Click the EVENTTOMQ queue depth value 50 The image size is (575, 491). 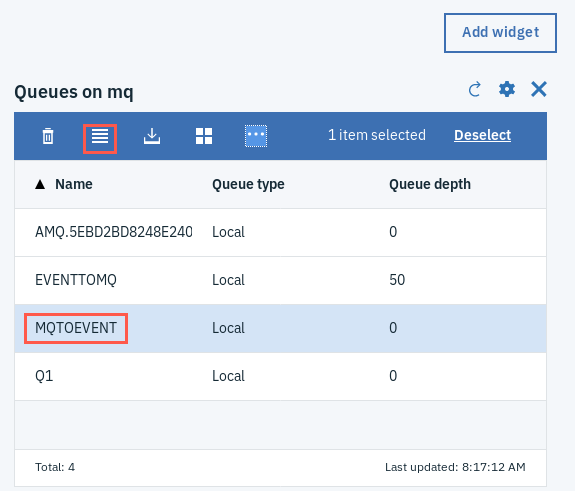(397, 280)
